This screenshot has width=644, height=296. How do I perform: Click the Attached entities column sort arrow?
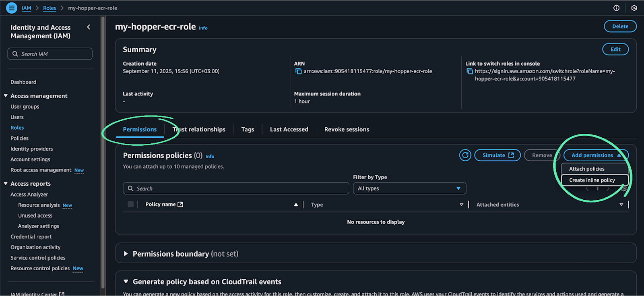tap(621, 205)
